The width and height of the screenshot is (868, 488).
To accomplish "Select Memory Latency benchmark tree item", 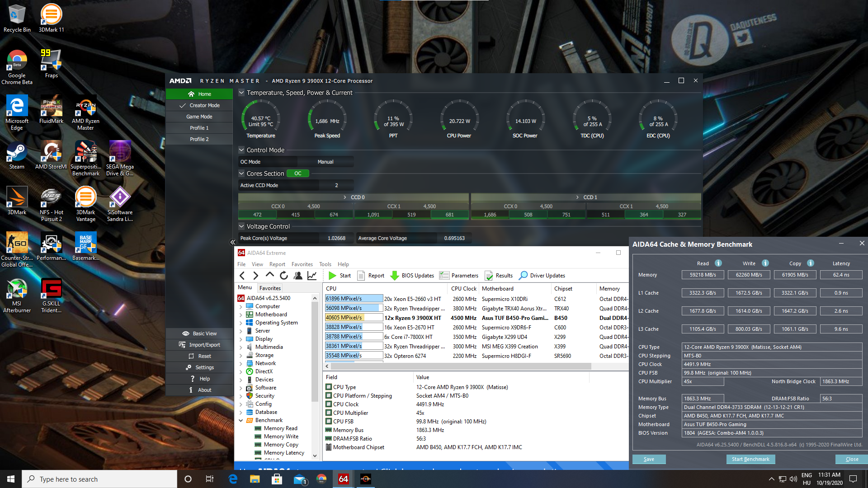I will (x=283, y=453).
